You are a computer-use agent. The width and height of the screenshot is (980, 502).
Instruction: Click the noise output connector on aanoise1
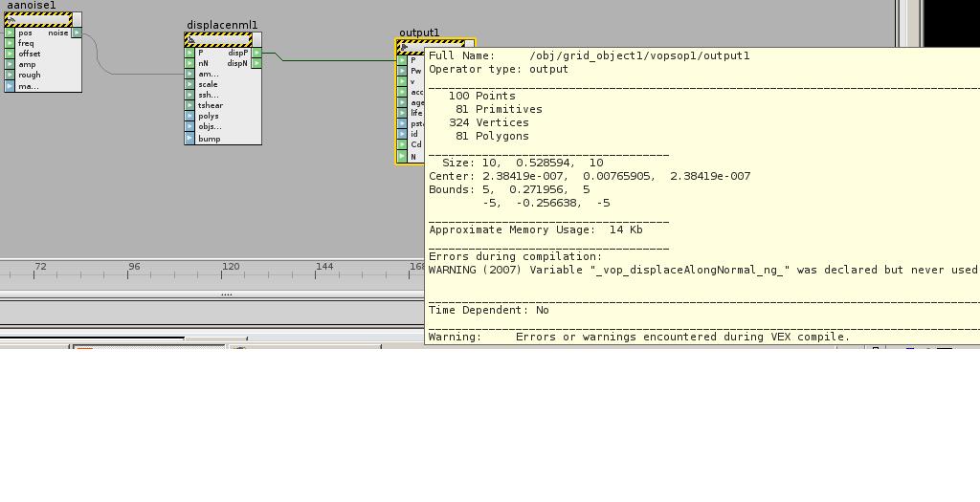click(x=77, y=33)
